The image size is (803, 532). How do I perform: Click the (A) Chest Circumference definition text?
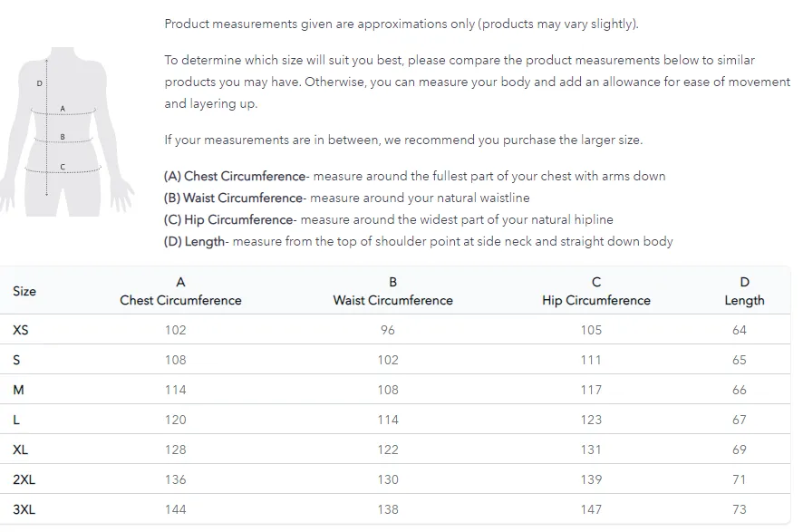[x=414, y=176]
